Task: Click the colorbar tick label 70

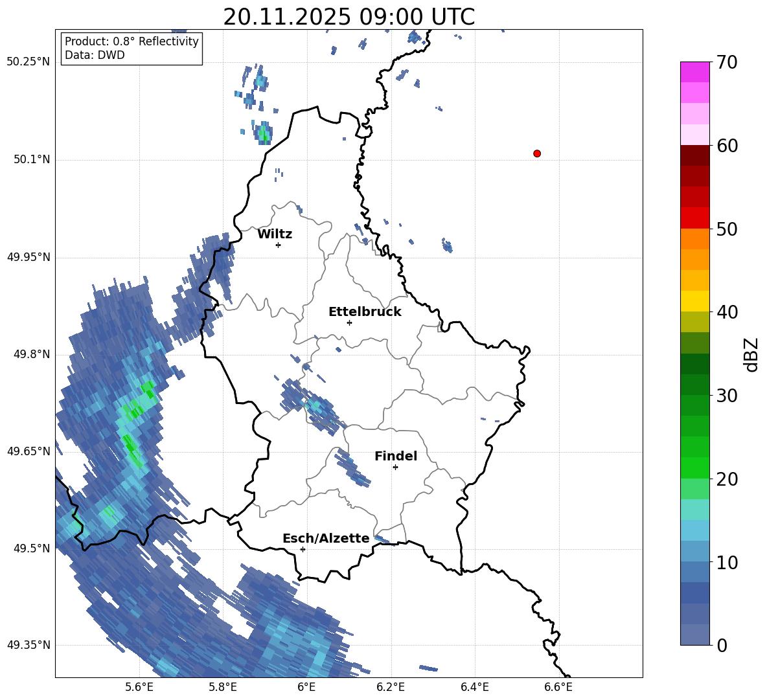Action: 727,62
